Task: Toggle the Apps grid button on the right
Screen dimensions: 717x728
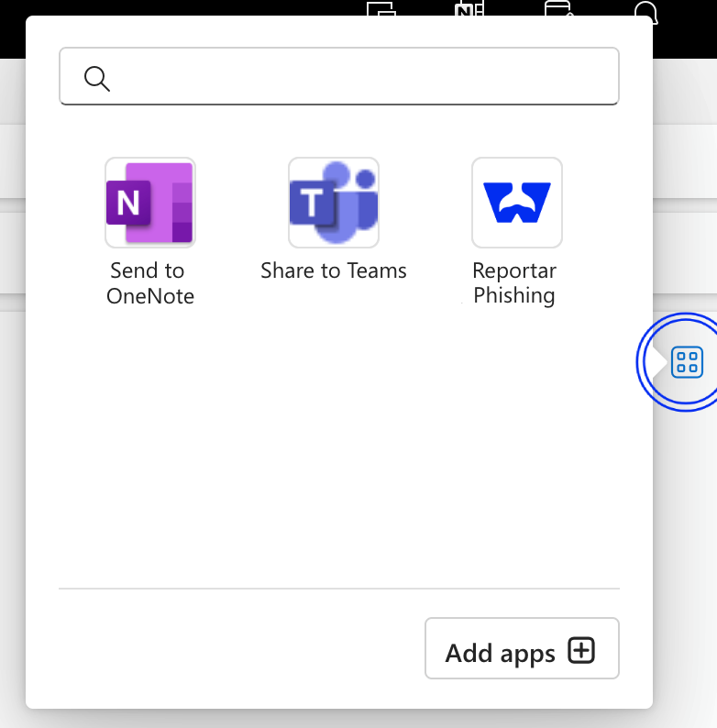Action: click(x=687, y=362)
